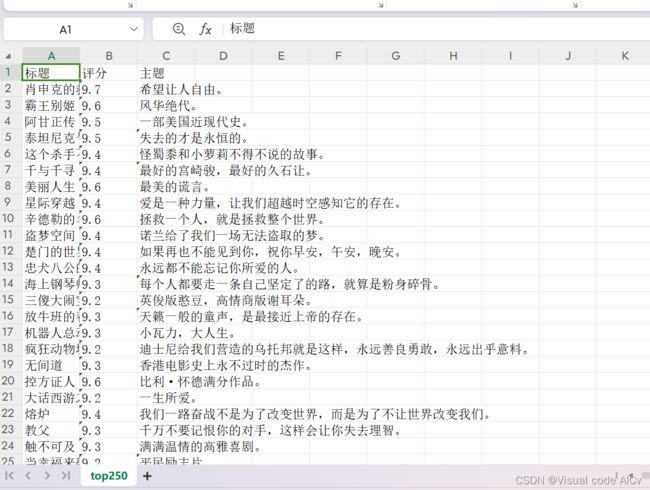Click the 主题 header cell
This screenshot has height=490, width=650.
166,73
